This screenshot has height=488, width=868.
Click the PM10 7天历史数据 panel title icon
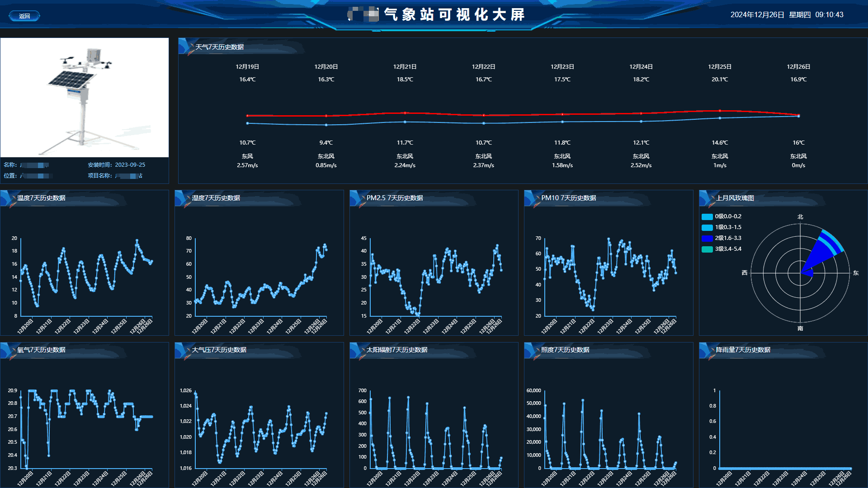pos(533,198)
